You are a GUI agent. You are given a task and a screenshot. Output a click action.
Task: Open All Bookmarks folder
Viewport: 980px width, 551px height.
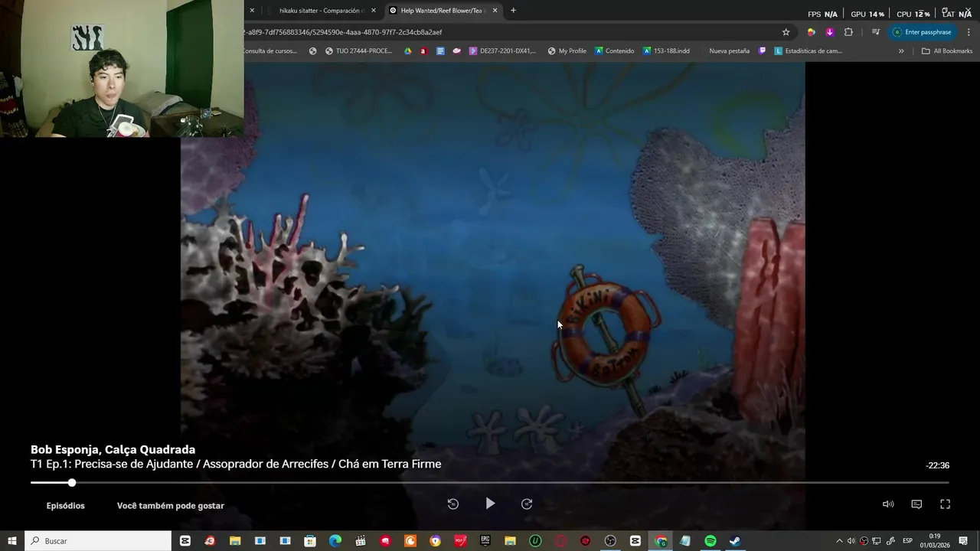(947, 51)
